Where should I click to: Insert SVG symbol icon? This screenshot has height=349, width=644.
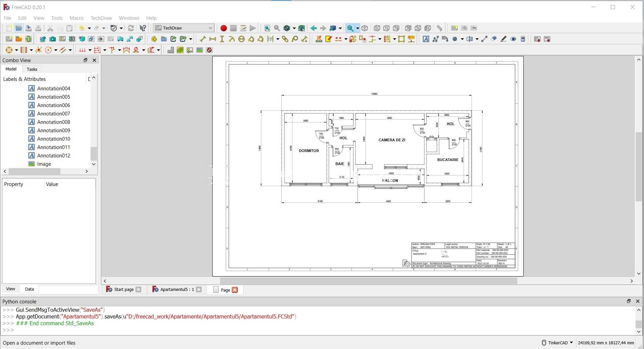[190, 50]
